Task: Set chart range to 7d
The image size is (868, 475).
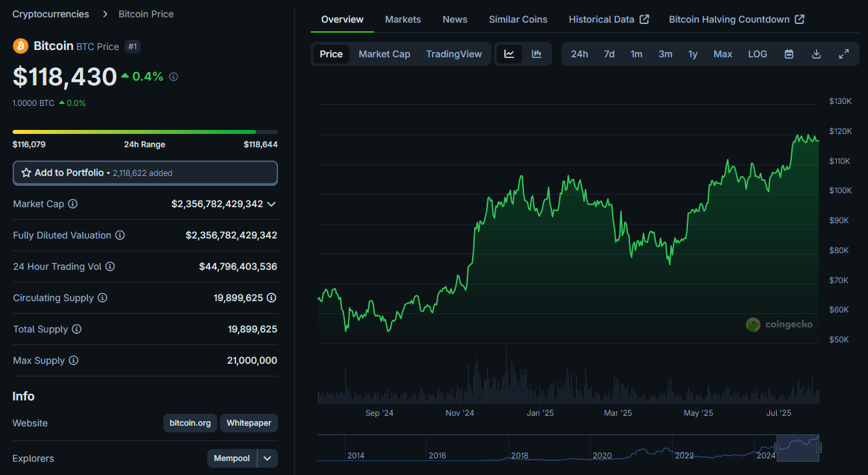Action: click(x=609, y=54)
